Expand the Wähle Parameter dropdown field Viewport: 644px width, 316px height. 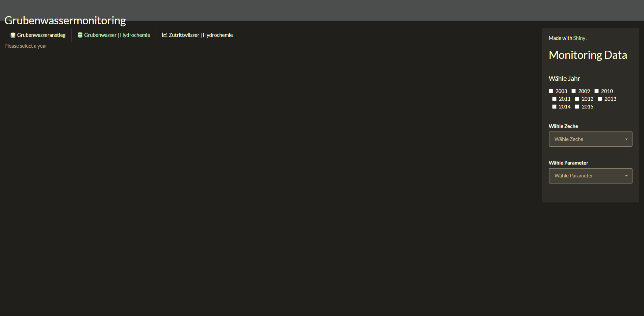(588, 176)
